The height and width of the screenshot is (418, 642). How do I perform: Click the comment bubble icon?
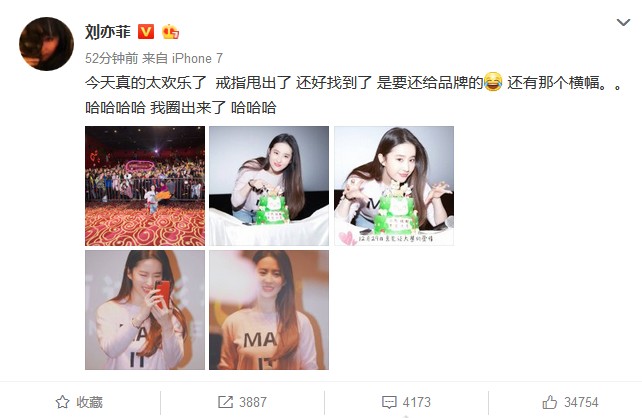point(389,402)
